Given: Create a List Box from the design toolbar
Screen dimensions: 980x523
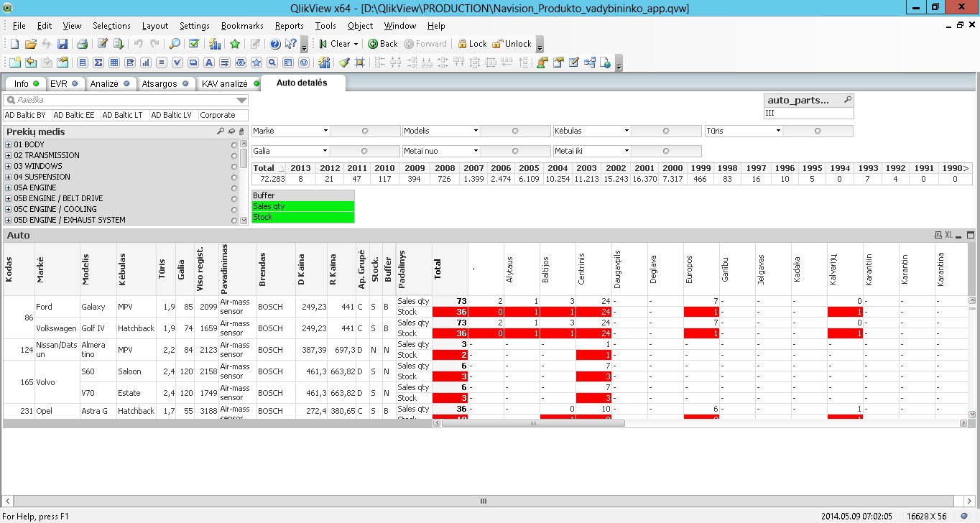Looking at the screenshot, I should pos(83,63).
